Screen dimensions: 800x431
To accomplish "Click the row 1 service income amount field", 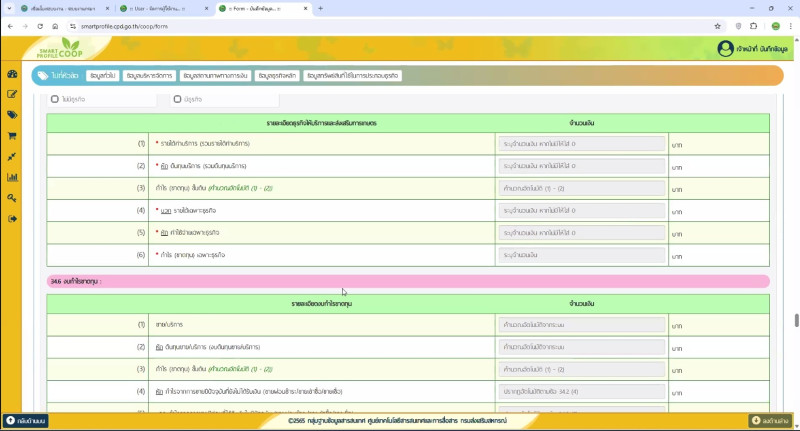I will tap(581, 144).
